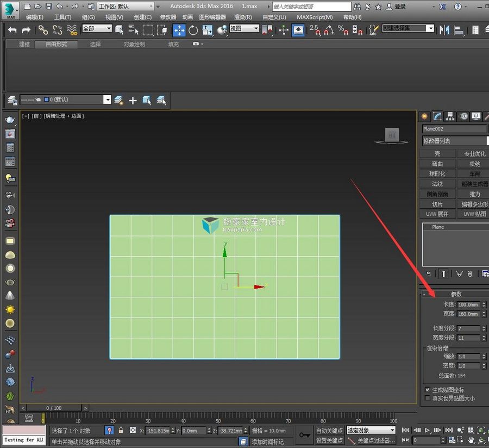Open the reference coordinate system dropdown 视图
This screenshot has height=448, width=489.
[244, 28]
